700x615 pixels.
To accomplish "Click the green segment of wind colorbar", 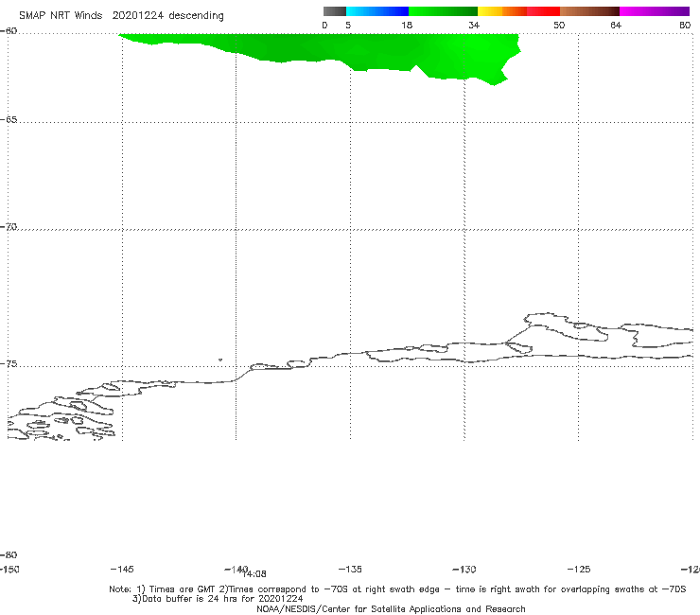I will click(443, 11).
